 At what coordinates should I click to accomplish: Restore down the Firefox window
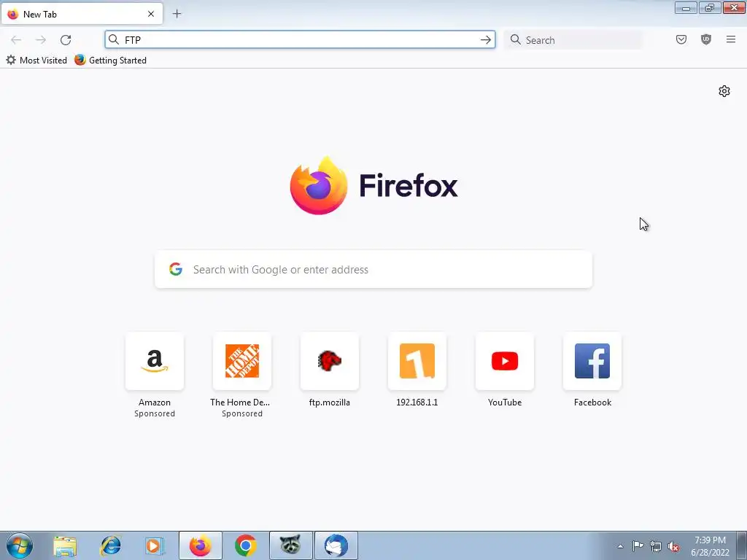pyautogui.click(x=710, y=7)
